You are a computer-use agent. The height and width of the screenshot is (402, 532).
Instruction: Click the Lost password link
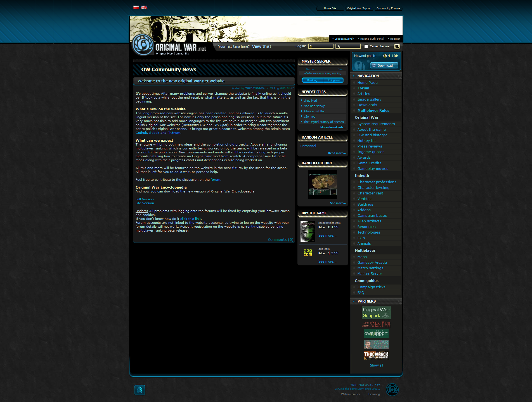[x=344, y=39]
